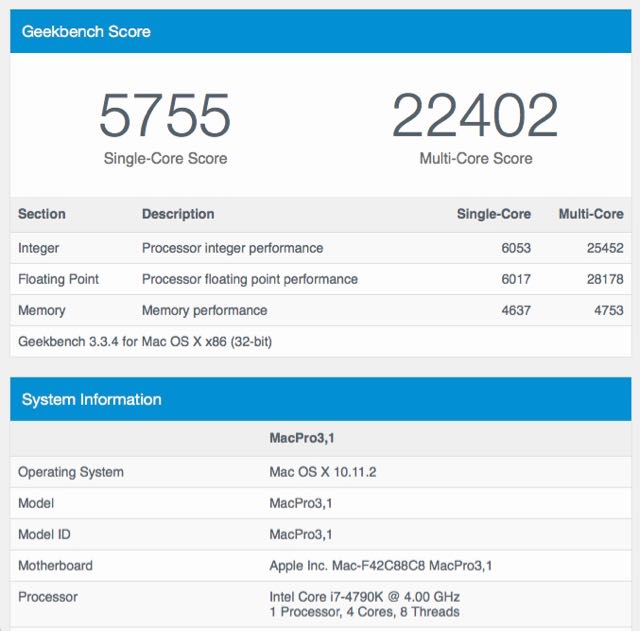Select the Memory section label
Viewport: 640px width, 631px height.
pos(42,310)
